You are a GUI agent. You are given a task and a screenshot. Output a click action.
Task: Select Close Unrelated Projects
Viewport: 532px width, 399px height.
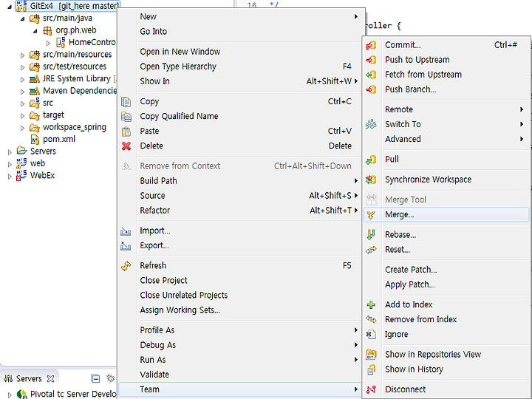point(239,295)
